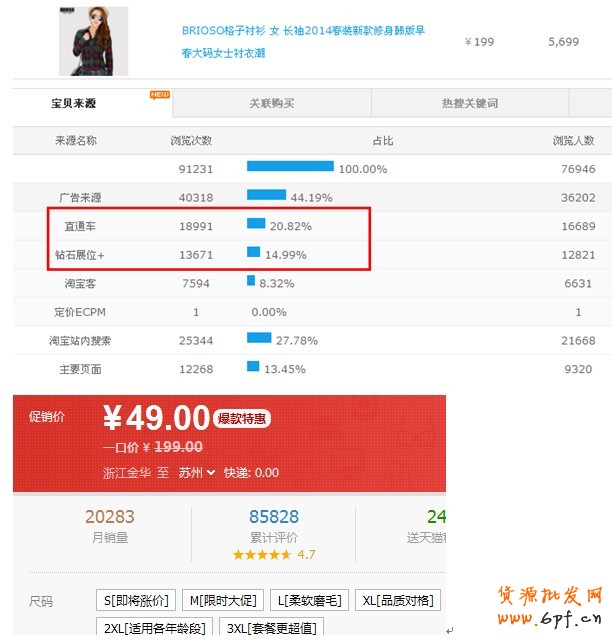This screenshot has width=612, height=640.
Task: Select size S[即将涨价]
Action: 135,601
